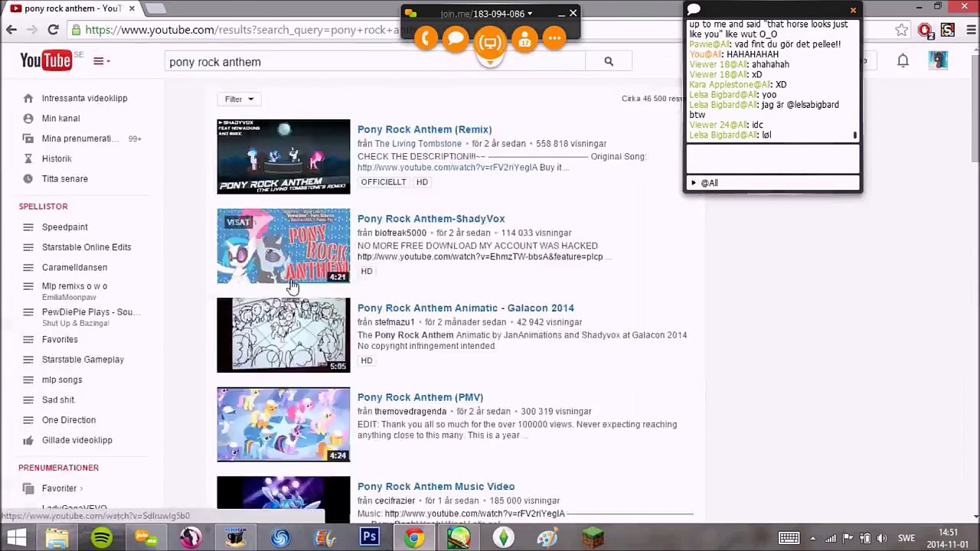Open File Explorer from the taskbar

57,538
